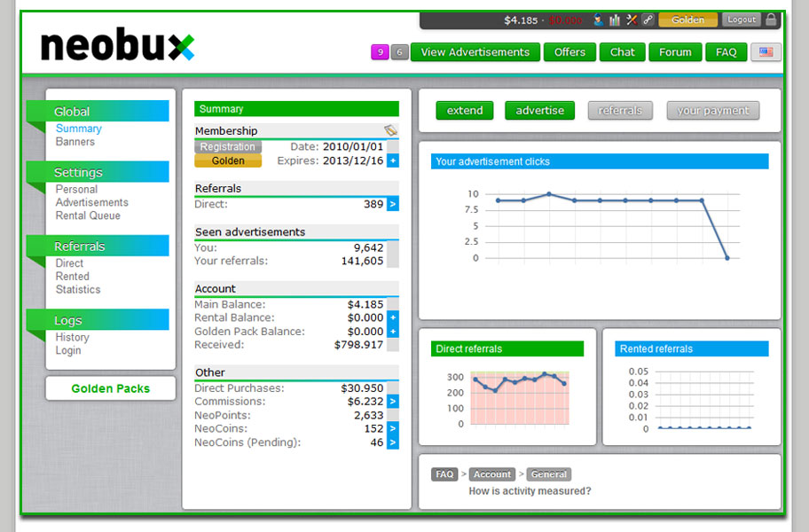
Task: Click the registration date 2010/01/01
Action: point(353,147)
